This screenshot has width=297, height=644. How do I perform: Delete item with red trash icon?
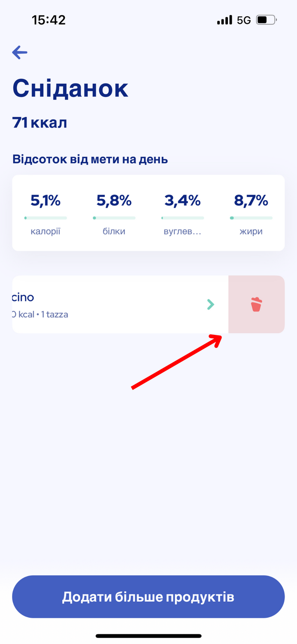[x=256, y=304]
